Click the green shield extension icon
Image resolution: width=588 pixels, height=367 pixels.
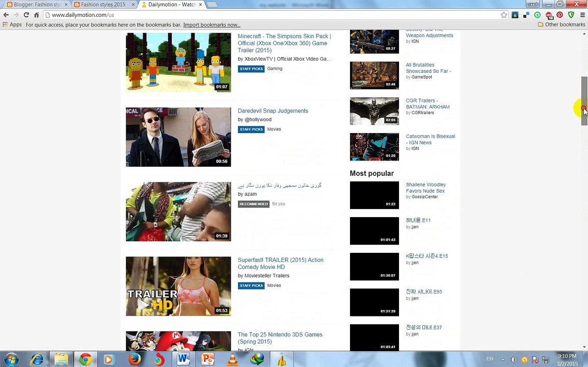click(571, 15)
